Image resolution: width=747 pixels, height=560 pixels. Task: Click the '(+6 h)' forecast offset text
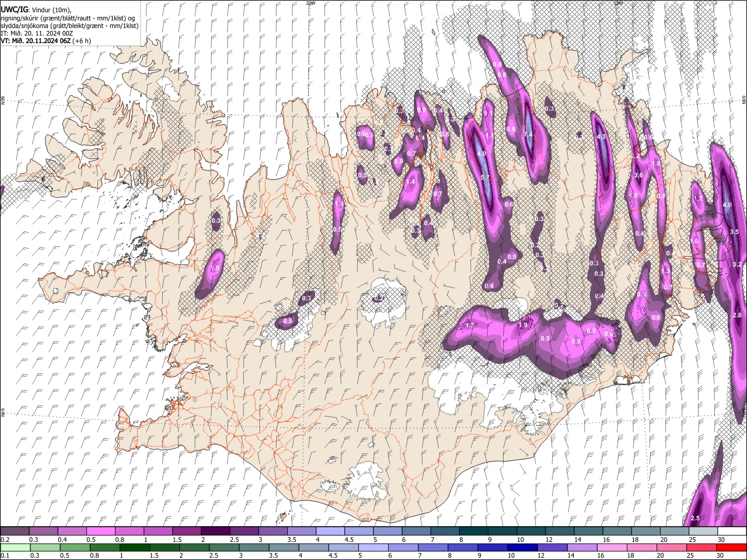coord(82,41)
